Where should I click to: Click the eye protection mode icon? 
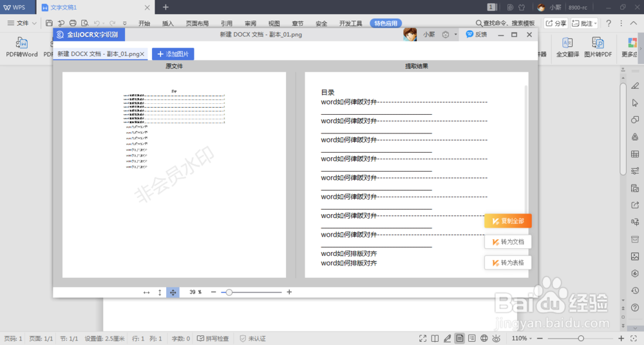coord(497,339)
